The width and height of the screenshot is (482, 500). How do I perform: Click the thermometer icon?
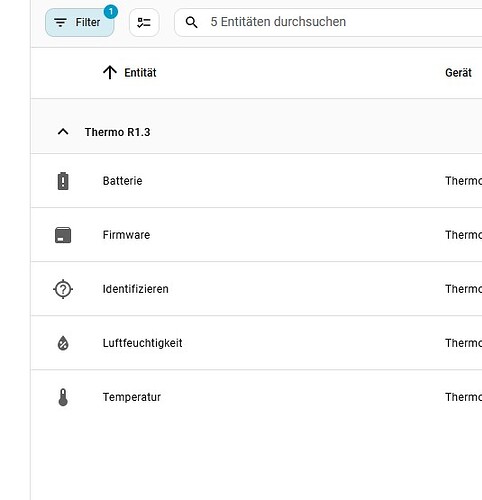click(x=63, y=397)
